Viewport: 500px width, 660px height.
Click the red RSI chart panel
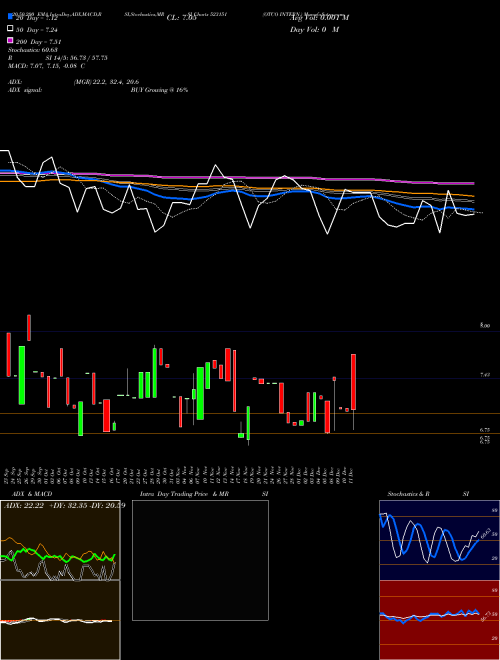pos(439,620)
